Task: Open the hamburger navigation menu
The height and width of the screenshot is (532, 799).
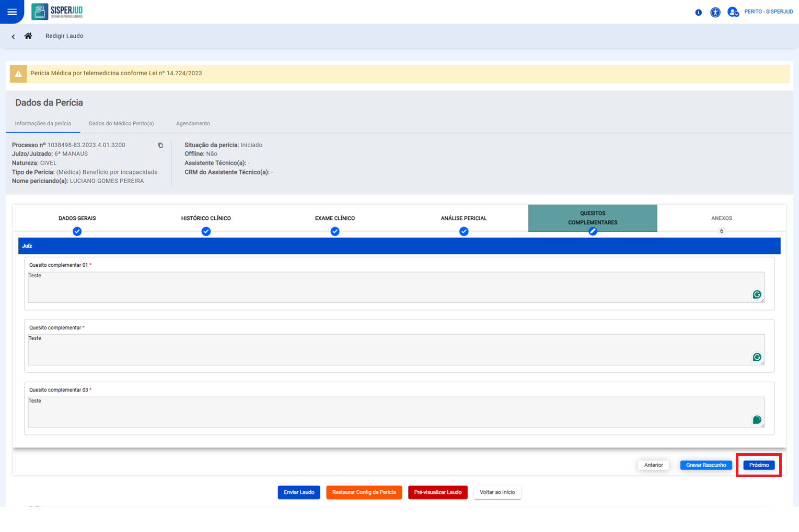Action: [x=12, y=12]
